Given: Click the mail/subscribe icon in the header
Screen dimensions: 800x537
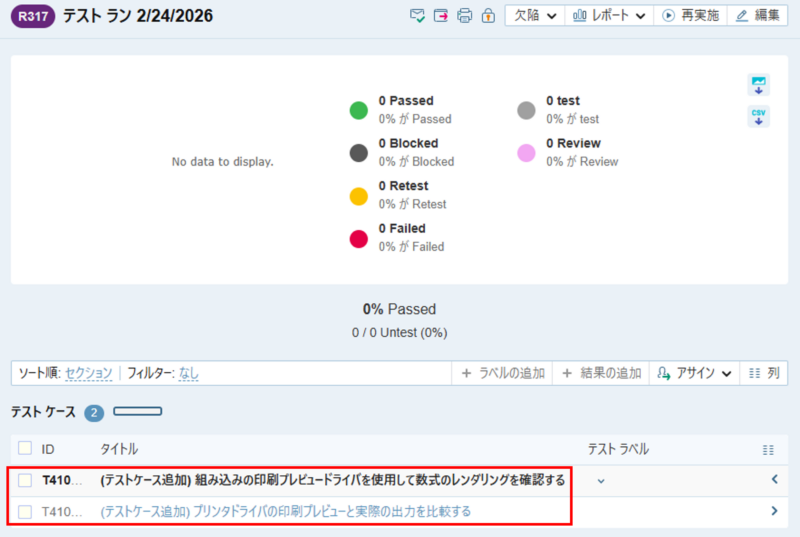Looking at the screenshot, I should (417, 15).
